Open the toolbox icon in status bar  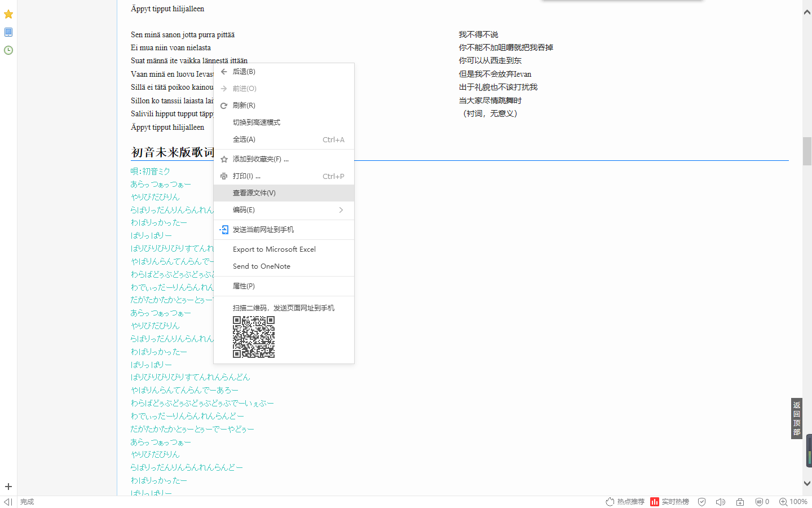pos(740,502)
